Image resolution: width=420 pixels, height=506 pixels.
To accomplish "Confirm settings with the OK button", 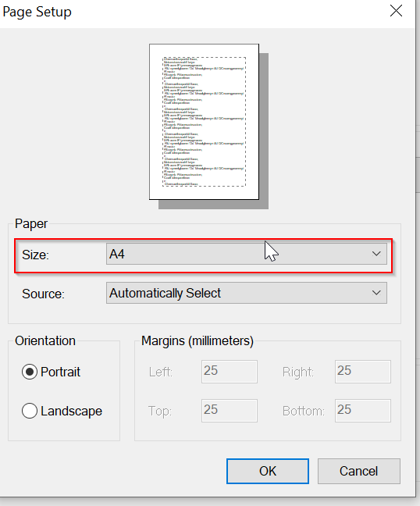I will [x=268, y=471].
